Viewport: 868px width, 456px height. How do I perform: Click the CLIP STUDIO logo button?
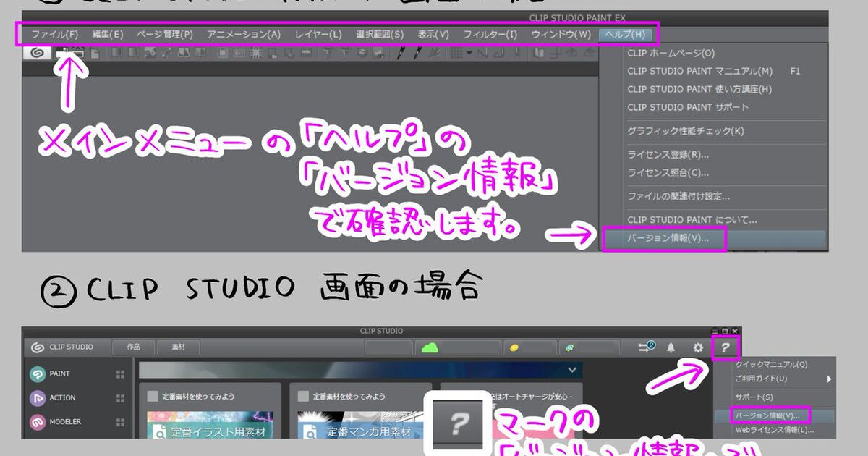62,347
